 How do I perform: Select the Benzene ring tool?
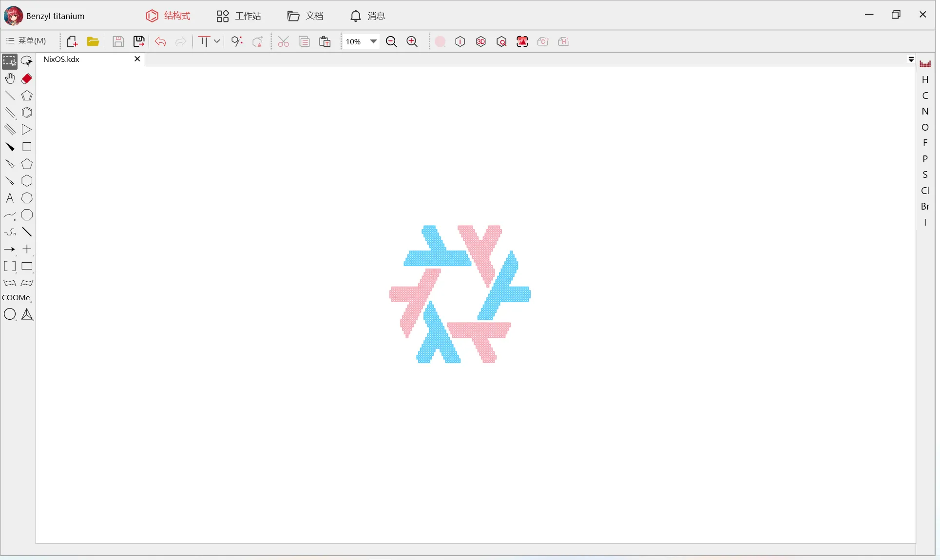coord(27,113)
